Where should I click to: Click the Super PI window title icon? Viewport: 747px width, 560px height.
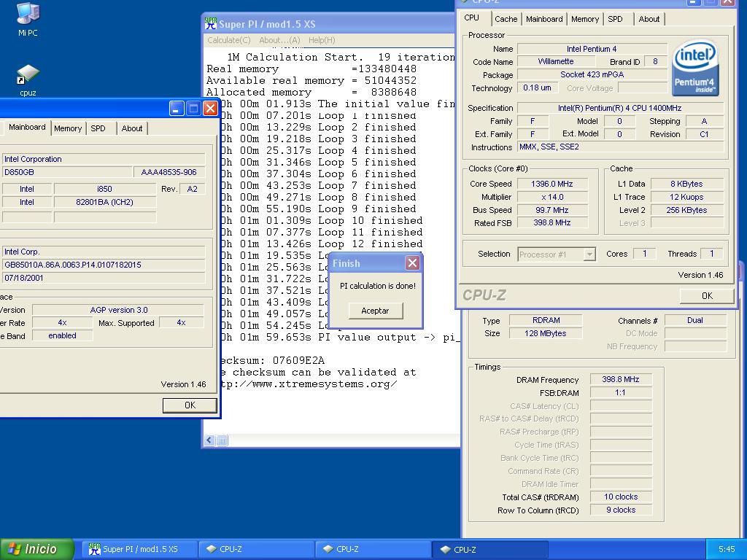[x=210, y=23]
